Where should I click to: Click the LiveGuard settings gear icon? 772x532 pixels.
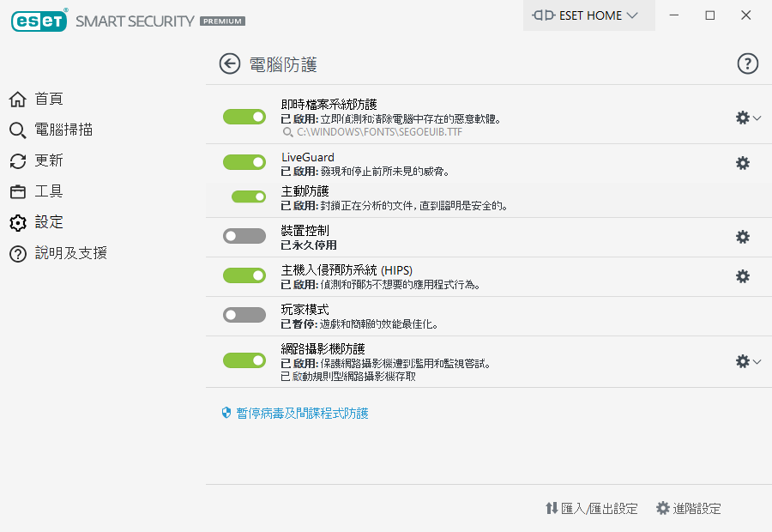tap(743, 163)
